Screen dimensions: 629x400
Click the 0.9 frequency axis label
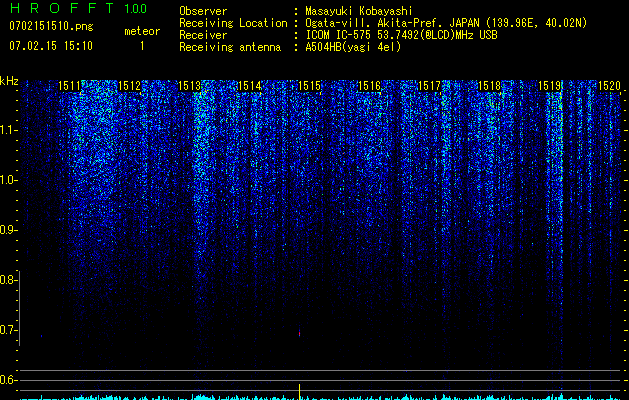point(8,230)
